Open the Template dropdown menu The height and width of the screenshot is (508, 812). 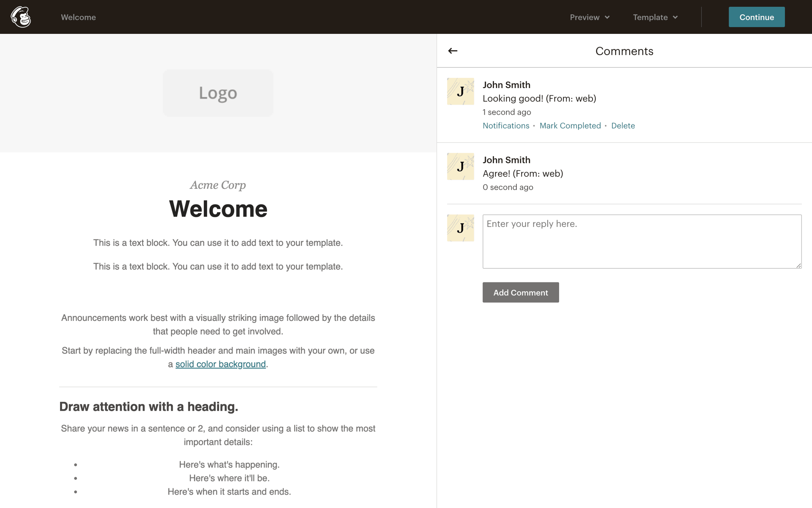pyautogui.click(x=655, y=17)
